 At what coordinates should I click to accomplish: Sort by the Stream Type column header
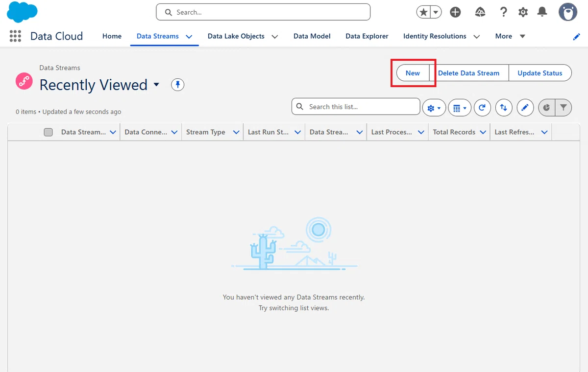click(206, 132)
